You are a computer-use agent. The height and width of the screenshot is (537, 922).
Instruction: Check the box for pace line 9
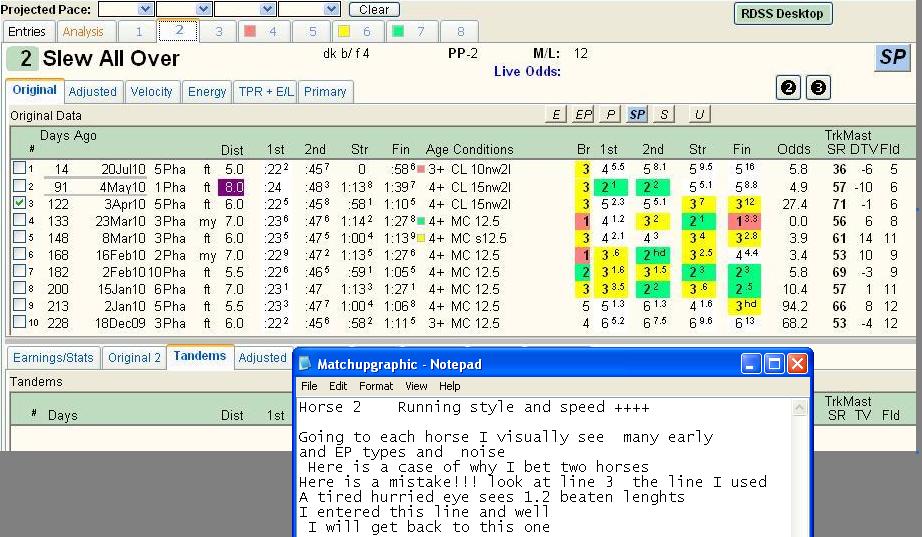(19, 305)
